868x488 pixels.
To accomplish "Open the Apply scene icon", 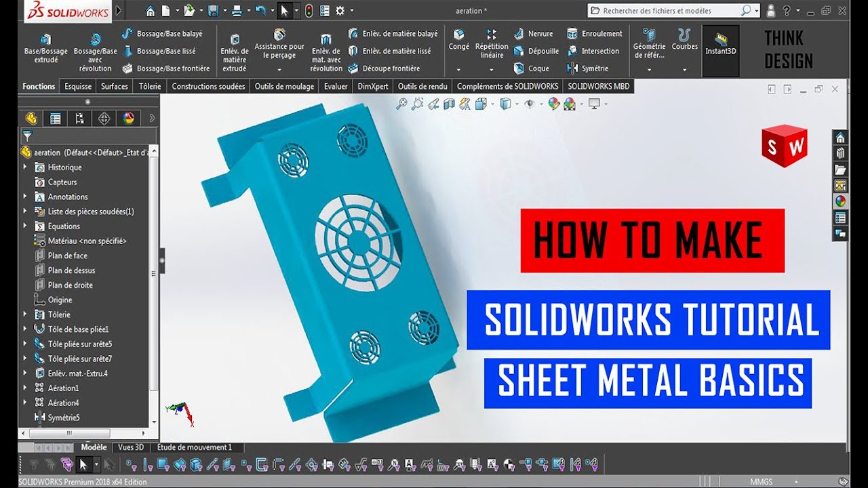I will [x=569, y=104].
